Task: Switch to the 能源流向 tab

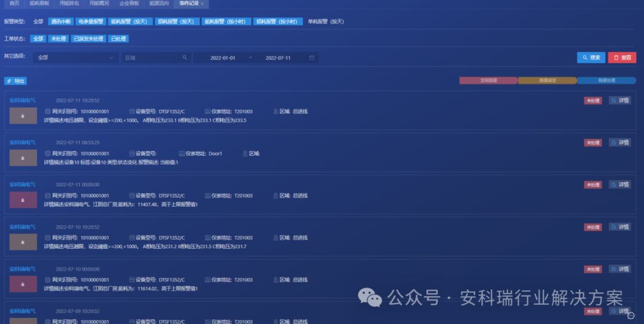Action: 159,4
